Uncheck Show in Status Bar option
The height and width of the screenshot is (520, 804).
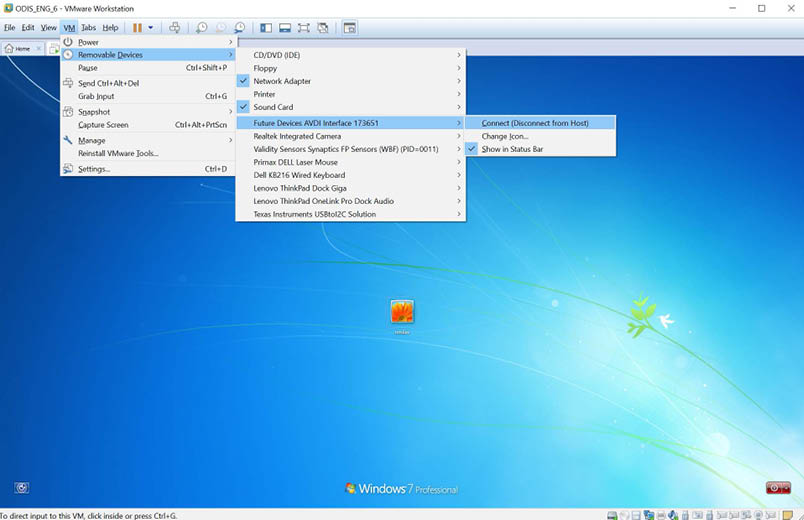coord(512,149)
